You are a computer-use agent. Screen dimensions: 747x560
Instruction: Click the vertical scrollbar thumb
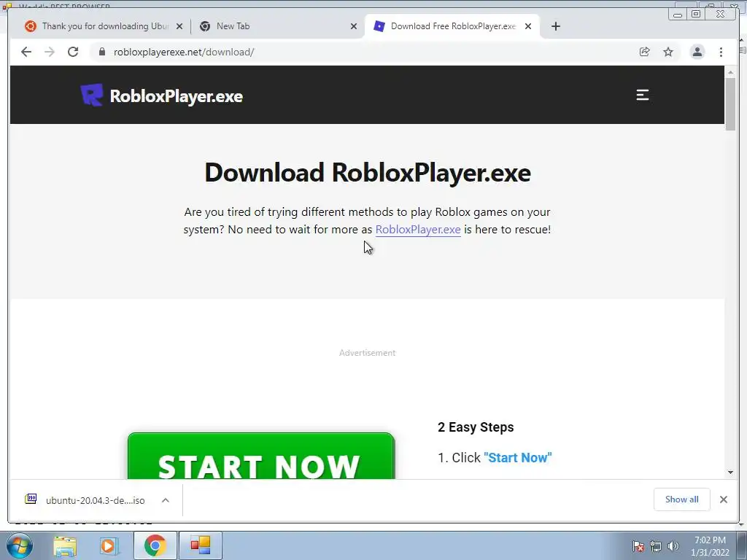click(x=730, y=104)
